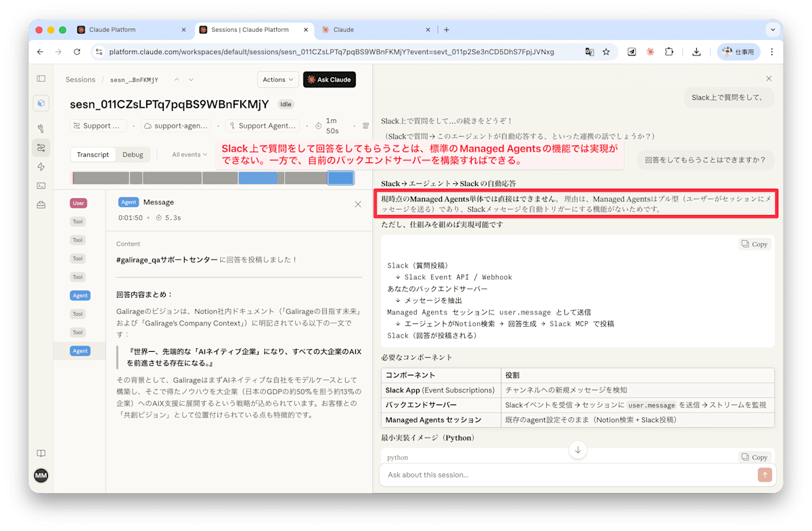This screenshot has width=812, height=531.
Task: Open the documentation book icon in sidebar
Action: click(41, 453)
